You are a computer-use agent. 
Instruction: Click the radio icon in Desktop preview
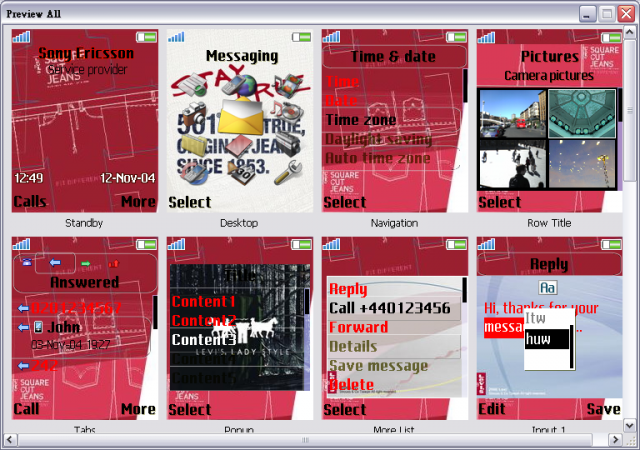coord(288,143)
